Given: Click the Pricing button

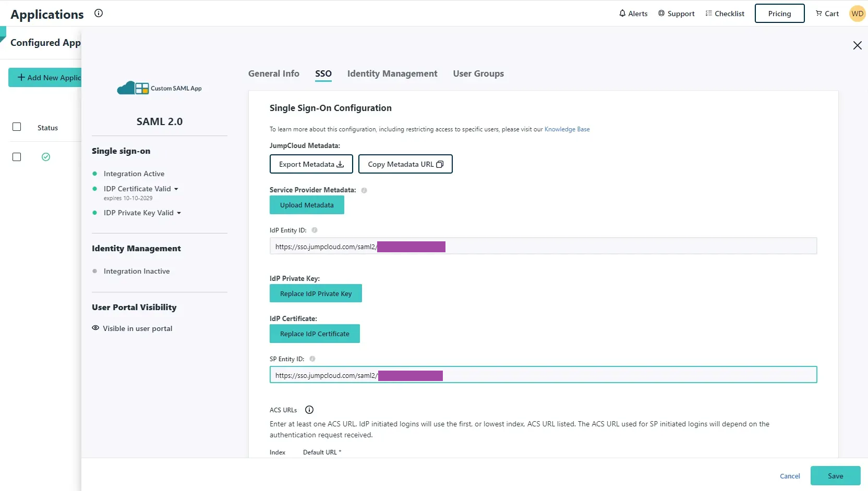Looking at the screenshot, I should 779,14.
